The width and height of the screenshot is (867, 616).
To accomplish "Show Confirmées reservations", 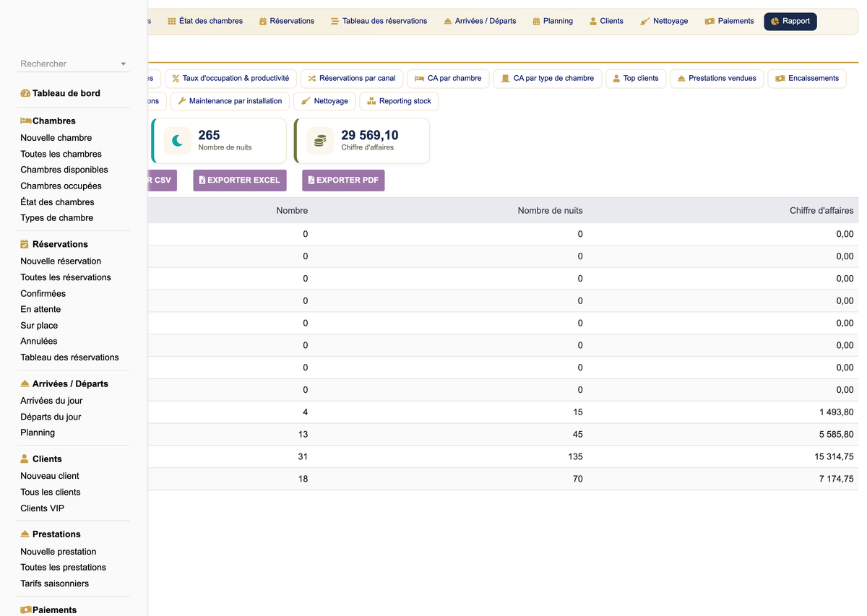I will (43, 293).
